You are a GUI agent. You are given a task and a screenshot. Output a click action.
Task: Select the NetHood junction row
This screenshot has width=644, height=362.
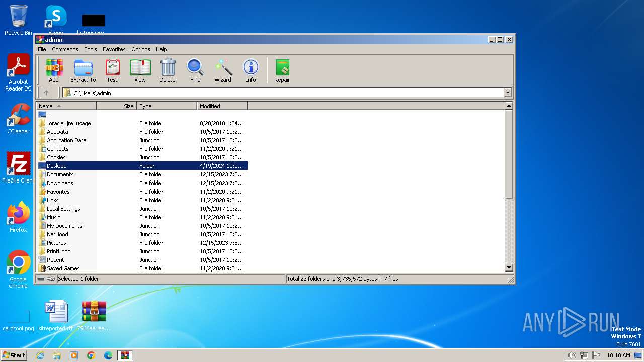pyautogui.click(x=142, y=234)
